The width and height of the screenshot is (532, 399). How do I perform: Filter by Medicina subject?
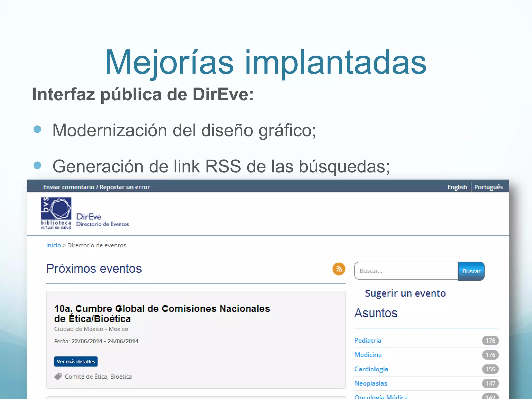tap(368, 355)
